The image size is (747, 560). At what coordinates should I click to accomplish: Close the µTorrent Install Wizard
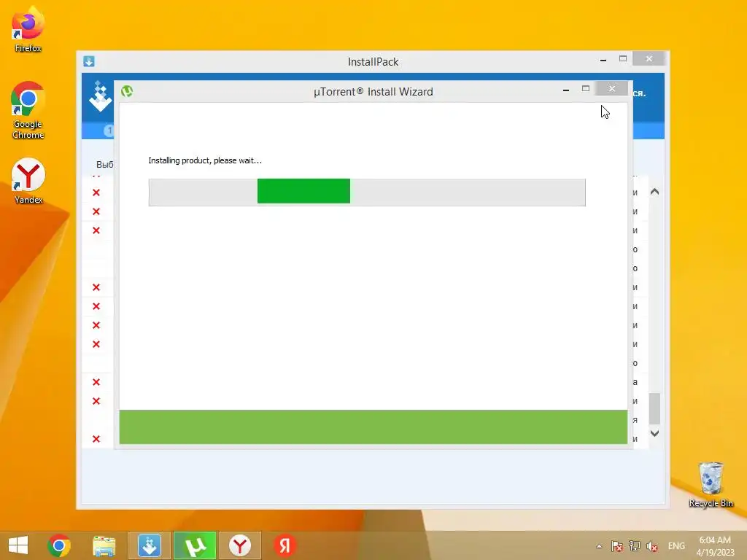click(x=612, y=88)
